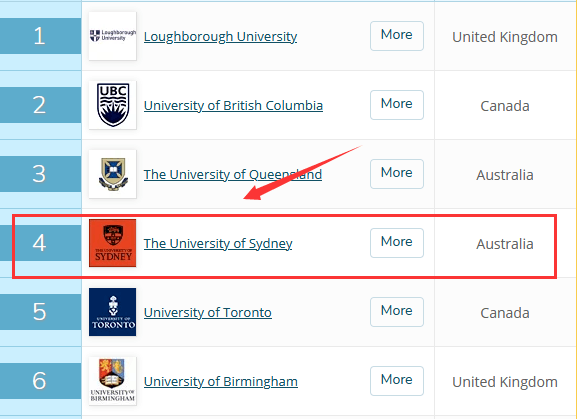The image size is (577, 419).
Task: Click the University of Queensland crest
Action: (113, 174)
